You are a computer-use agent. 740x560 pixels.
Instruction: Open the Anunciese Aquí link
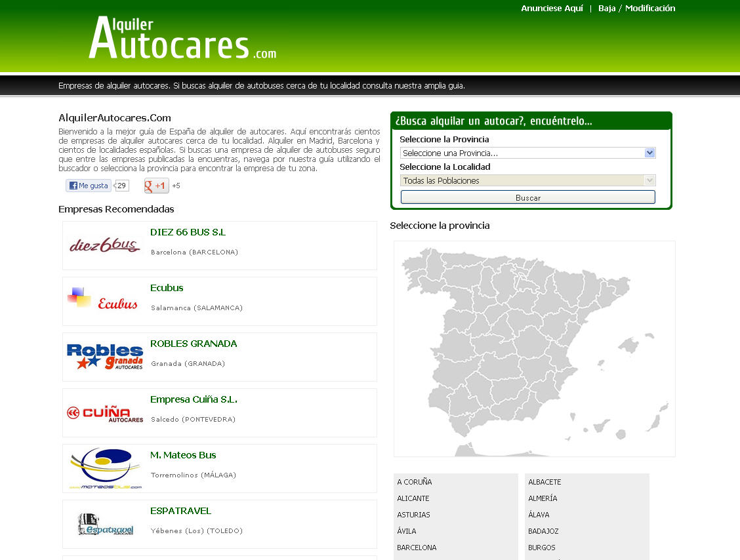point(552,8)
